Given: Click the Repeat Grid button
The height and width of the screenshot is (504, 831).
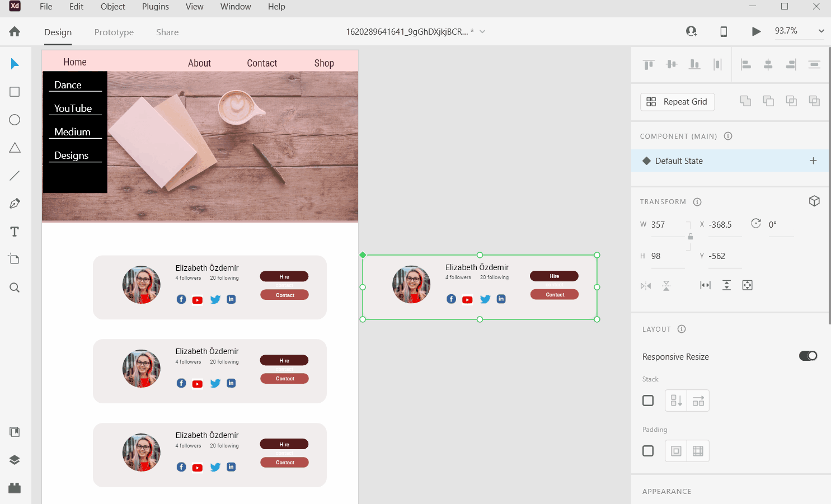Looking at the screenshot, I should point(677,102).
